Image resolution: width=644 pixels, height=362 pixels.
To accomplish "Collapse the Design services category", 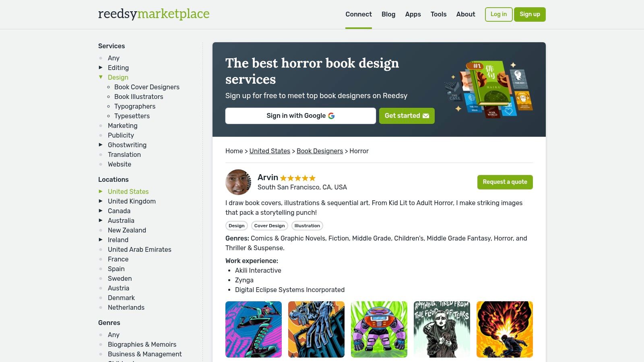I will click(x=100, y=77).
